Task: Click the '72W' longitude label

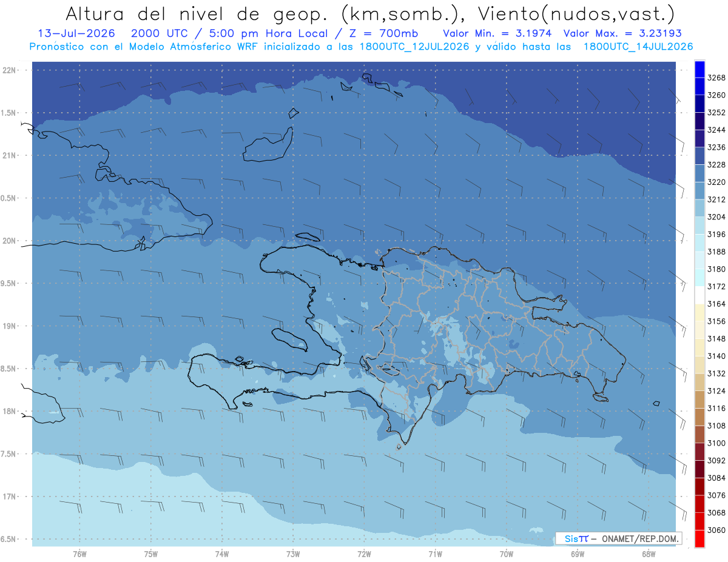Action: (364, 554)
